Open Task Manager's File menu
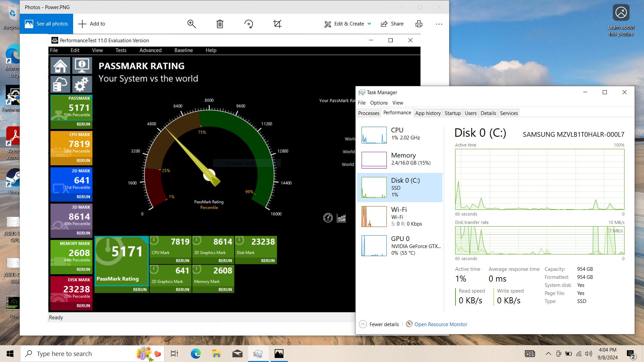The image size is (644, 362). (x=362, y=103)
